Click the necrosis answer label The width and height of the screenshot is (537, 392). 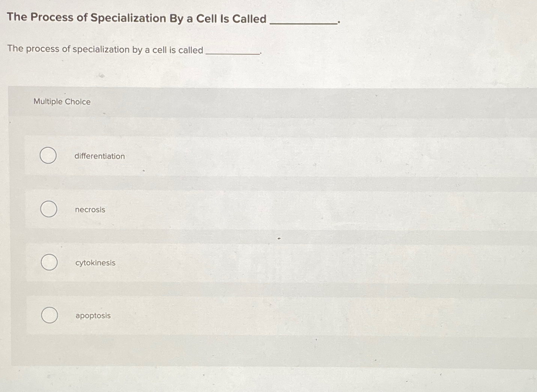pos(90,210)
